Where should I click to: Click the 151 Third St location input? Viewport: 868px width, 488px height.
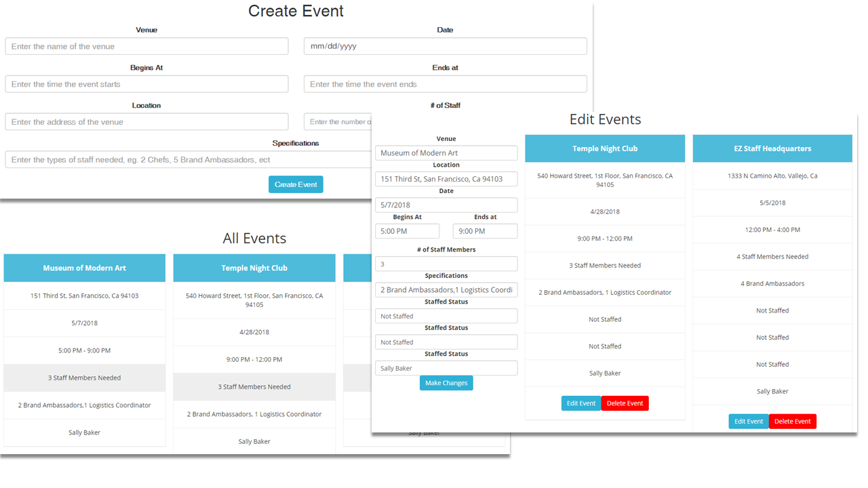pyautogui.click(x=446, y=179)
